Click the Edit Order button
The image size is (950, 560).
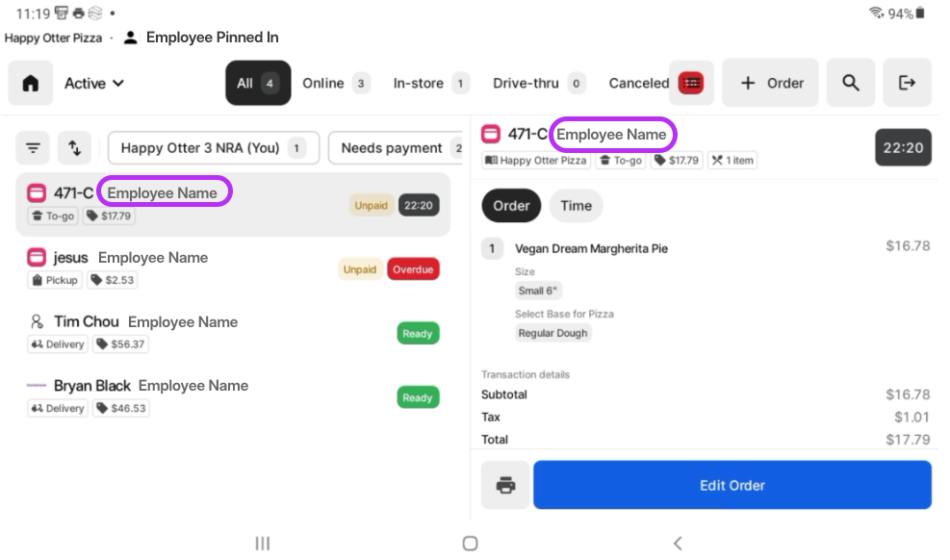click(732, 485)
